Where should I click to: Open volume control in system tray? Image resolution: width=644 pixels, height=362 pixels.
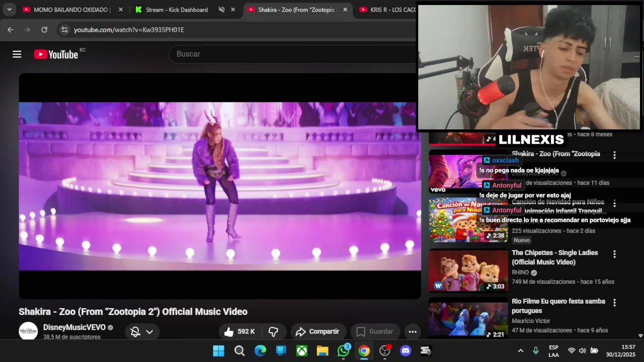point(583,351)
